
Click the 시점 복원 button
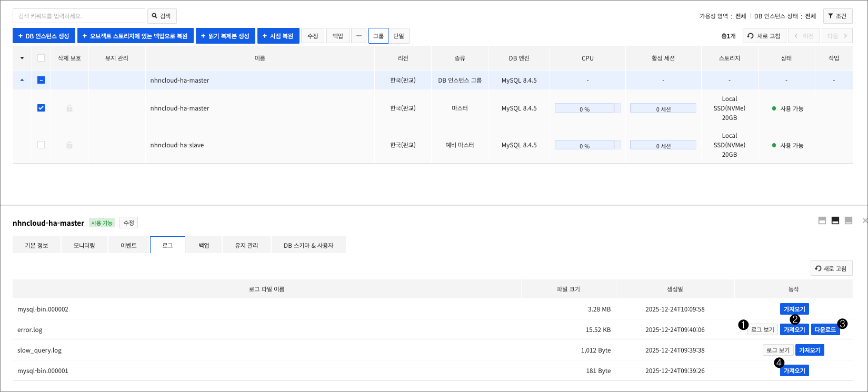(278, 36)
